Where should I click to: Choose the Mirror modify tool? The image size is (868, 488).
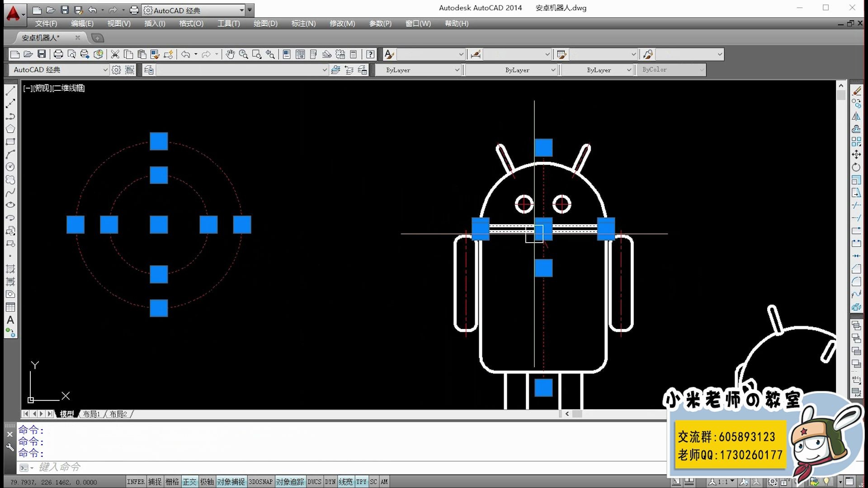[856, 116]
